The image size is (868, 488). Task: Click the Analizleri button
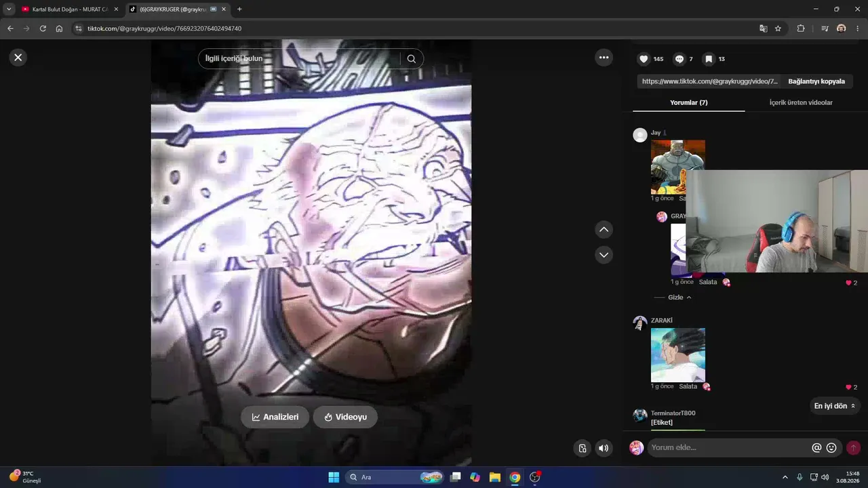275,417
